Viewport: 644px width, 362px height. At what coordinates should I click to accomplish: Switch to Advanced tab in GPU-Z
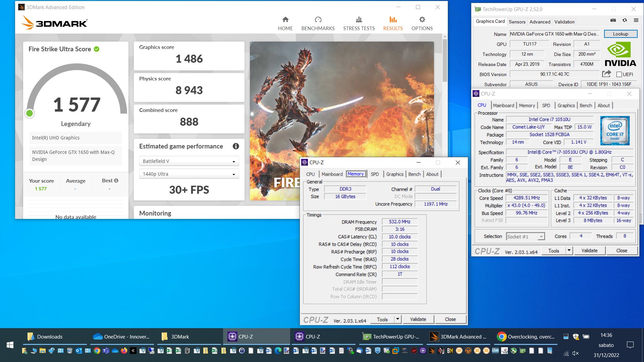540,22
